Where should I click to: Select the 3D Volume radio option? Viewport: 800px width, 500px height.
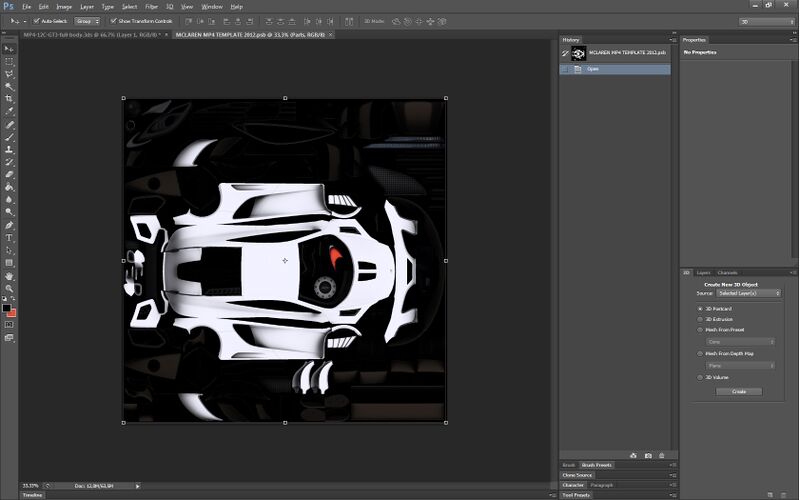coord(700,377)
